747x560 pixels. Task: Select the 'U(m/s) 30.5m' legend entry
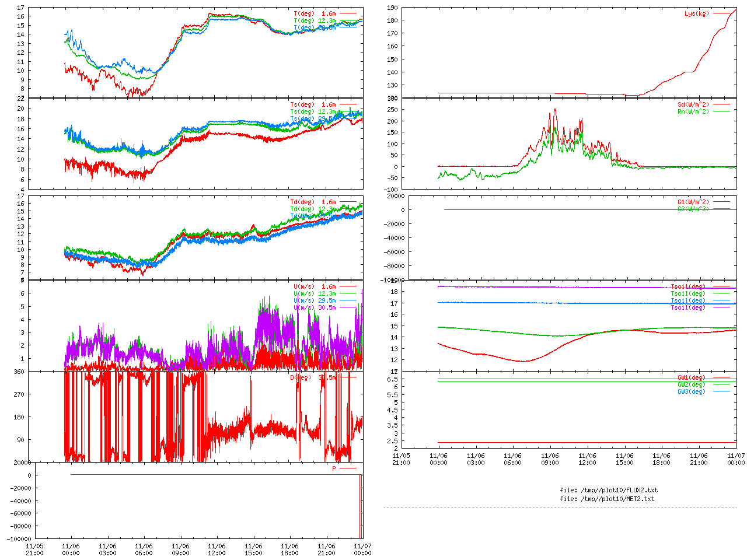coord(315,308)
